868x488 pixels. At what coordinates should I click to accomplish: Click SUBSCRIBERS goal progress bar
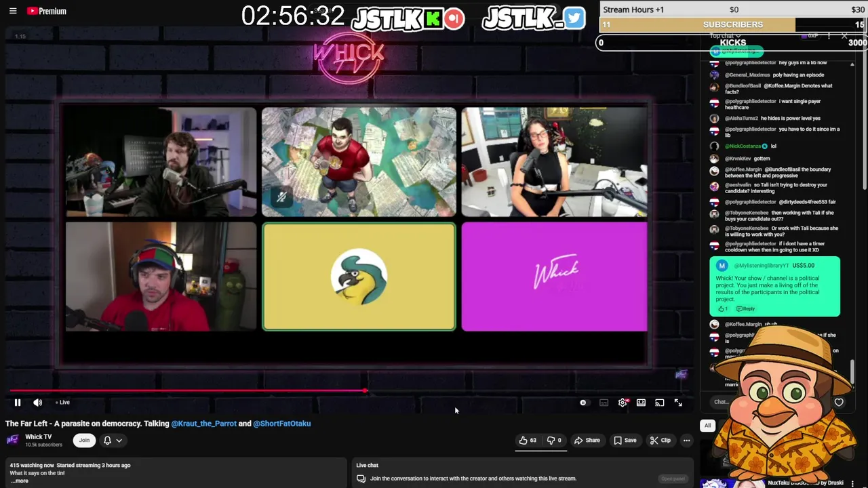pyautogui.click(x=733, y=24)
